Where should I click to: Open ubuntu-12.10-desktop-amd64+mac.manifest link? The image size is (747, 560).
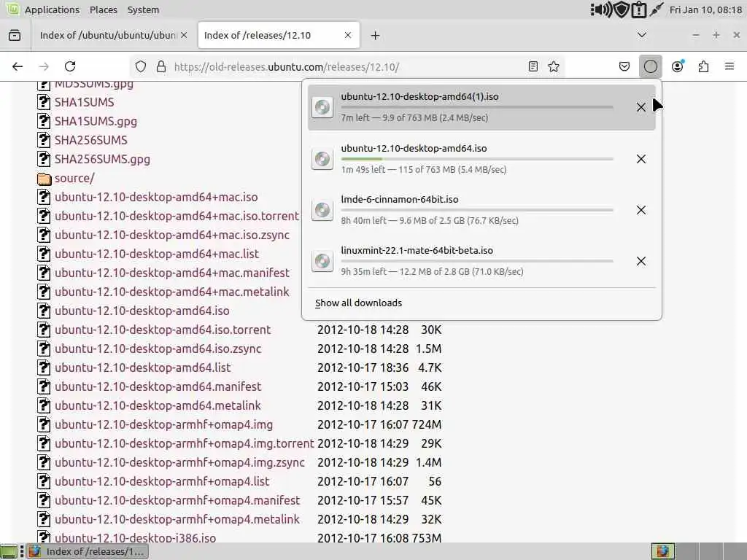(x=172, y=273)
